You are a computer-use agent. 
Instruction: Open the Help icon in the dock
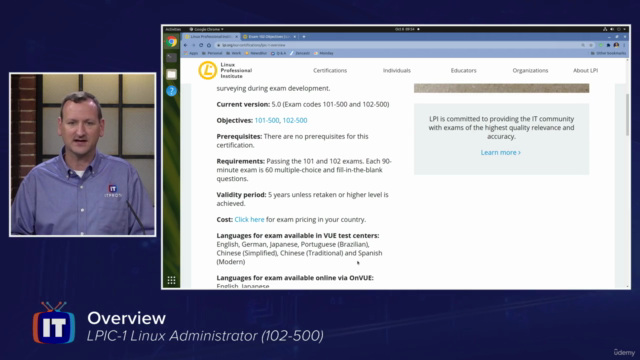click(171, 91)
